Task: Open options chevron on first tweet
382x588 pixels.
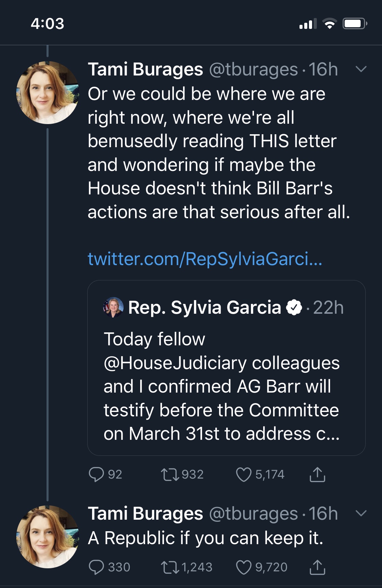Action: pos(361,69)
